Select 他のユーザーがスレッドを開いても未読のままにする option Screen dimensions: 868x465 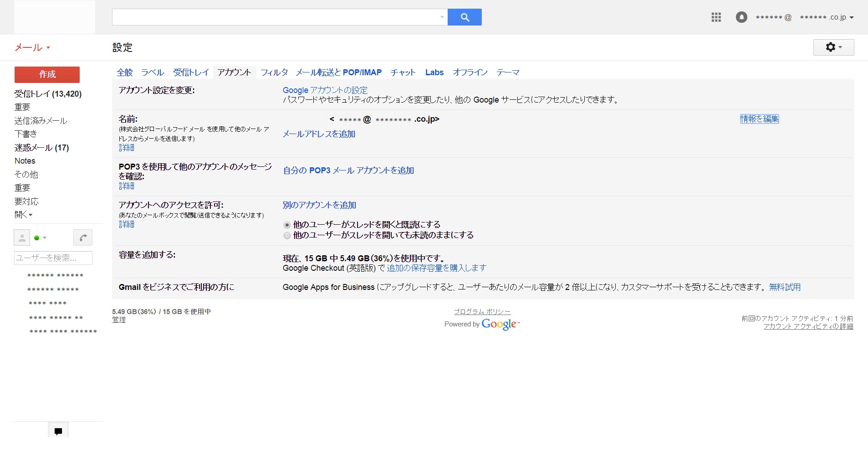[x=287, y=236]
